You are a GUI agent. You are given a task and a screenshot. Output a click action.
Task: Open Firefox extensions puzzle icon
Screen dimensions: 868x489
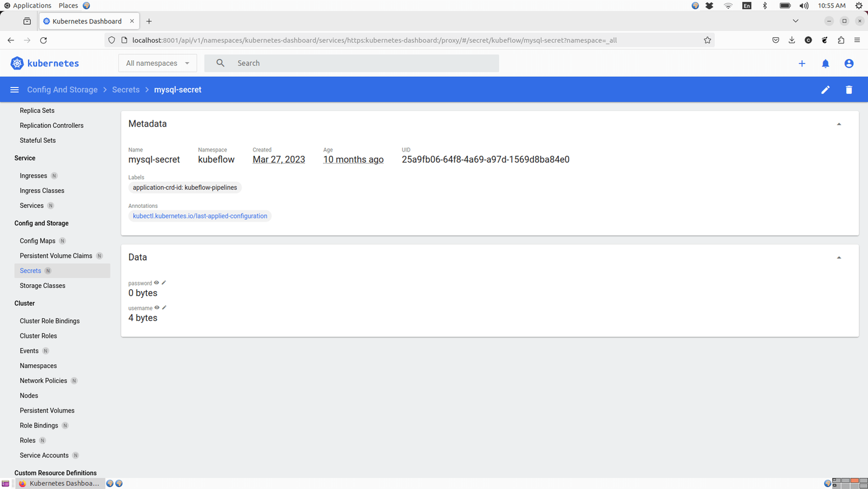coord(841,40)
